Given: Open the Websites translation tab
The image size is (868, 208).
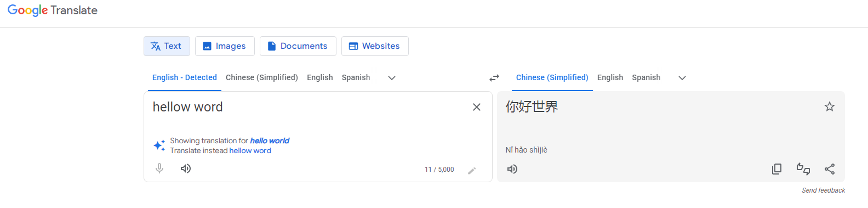Looking at the screenshot, I should (x=375, y=46).
